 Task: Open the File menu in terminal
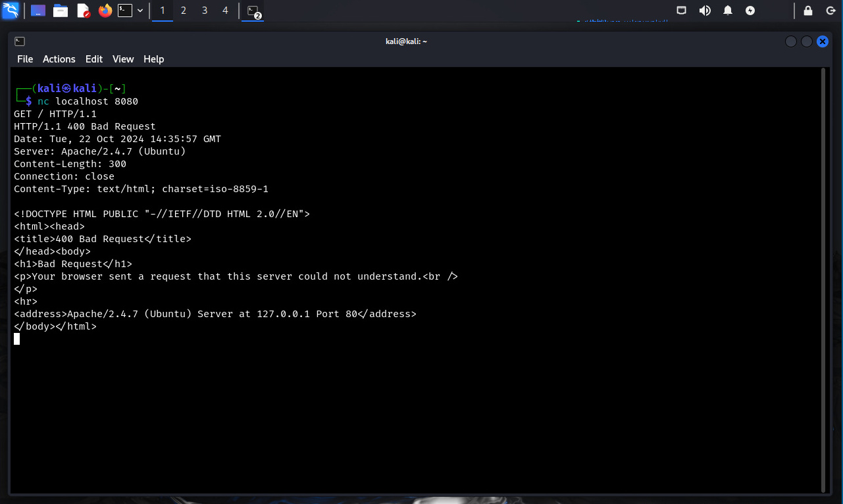point(25,59)
